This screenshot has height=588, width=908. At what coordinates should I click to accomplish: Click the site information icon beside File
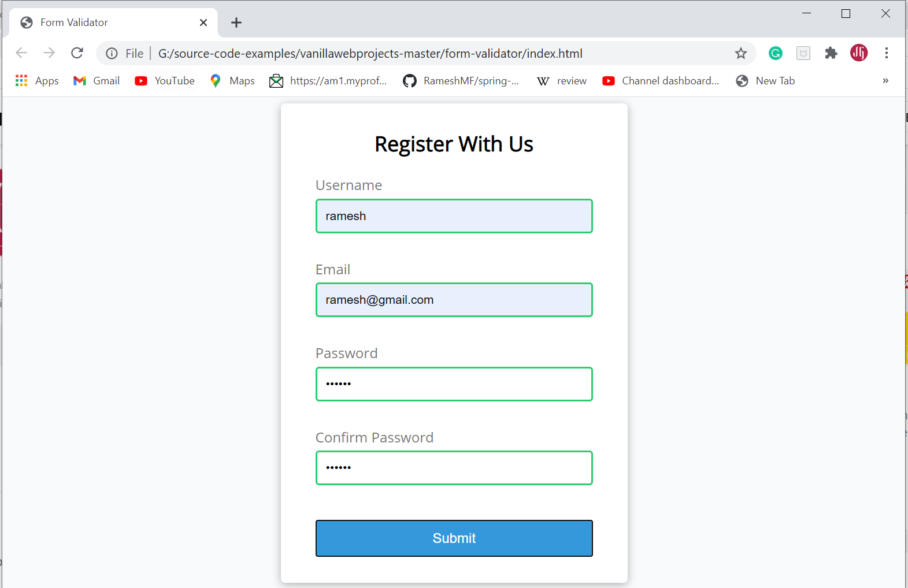(112, 54)
